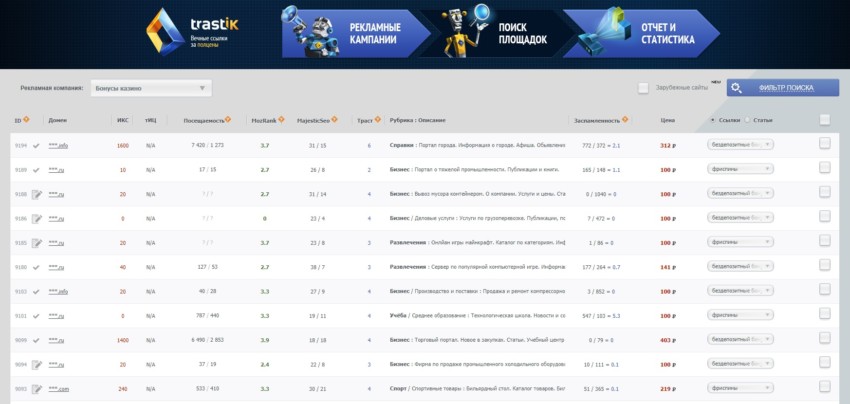Click sort icon next to MozRank
Viewport: 850px width, 404px height.
pos(281,120)
